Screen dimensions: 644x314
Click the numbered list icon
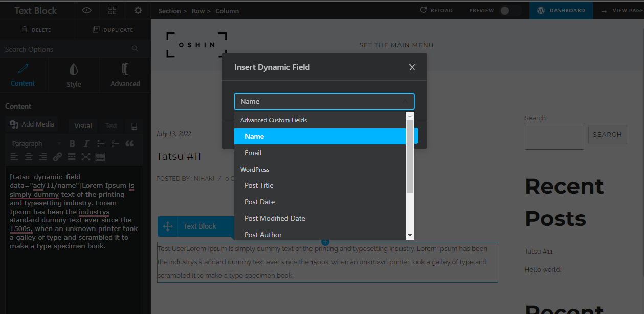coord(115,144)
